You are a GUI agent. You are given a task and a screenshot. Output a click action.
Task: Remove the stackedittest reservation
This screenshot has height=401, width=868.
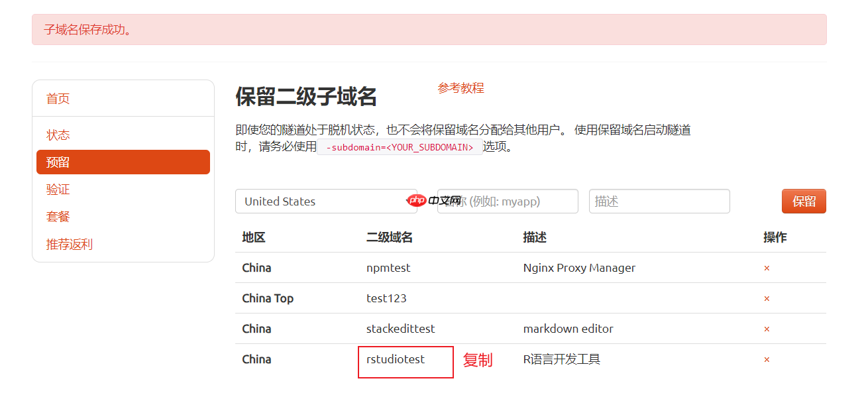[767, 329]
